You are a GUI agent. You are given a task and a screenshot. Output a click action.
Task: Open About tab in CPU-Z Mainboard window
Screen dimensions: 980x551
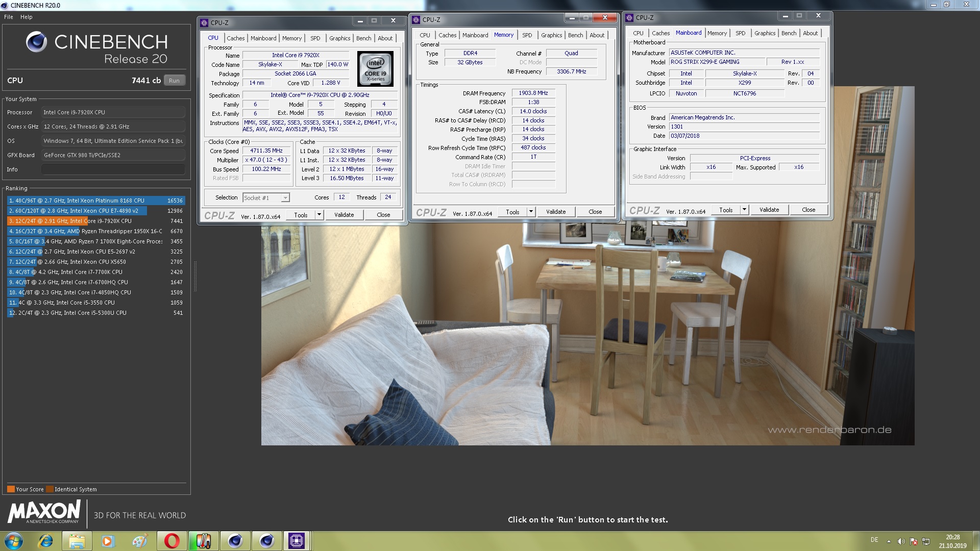[x=810, y=33]
